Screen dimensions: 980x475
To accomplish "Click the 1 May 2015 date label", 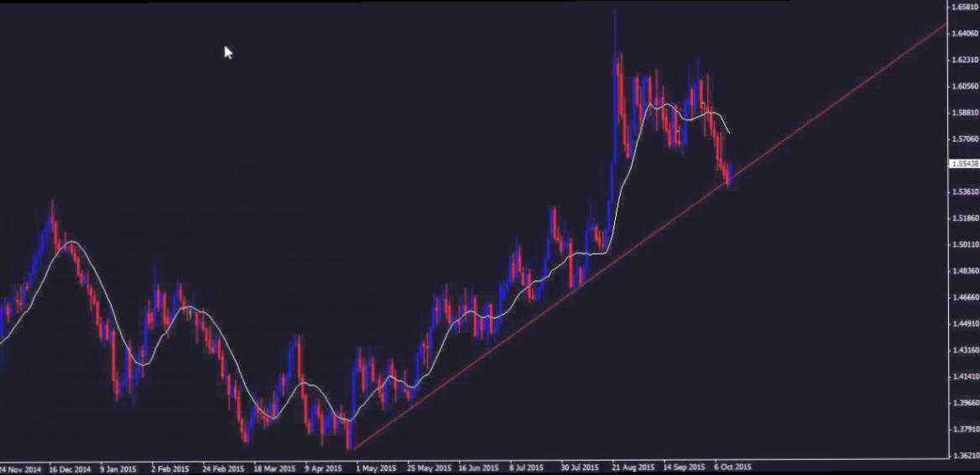I will coord(376,468).
